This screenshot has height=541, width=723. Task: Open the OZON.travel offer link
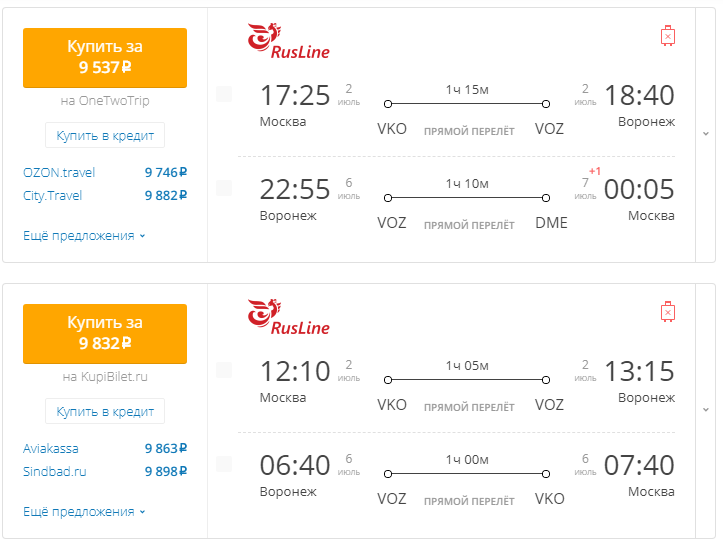[59, 172]
